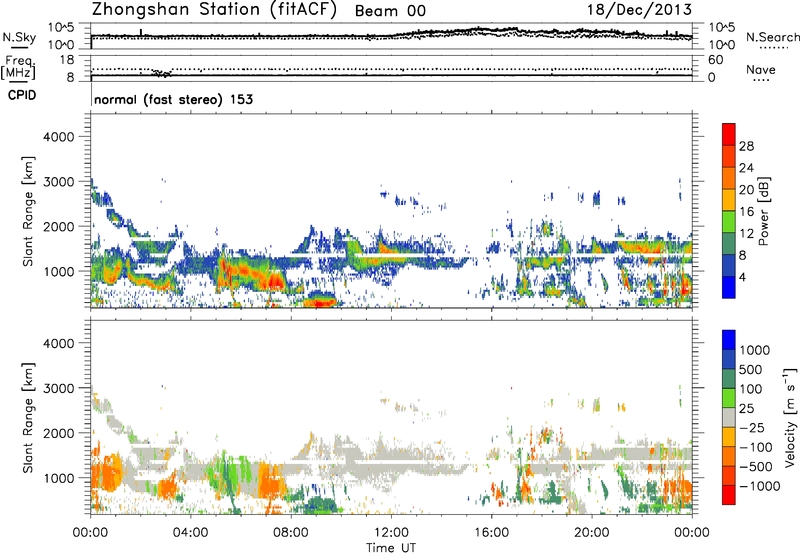Viewport: 800px width, 554px height.
Task: Click '2000' on the power panel axis
Action: 58,226
